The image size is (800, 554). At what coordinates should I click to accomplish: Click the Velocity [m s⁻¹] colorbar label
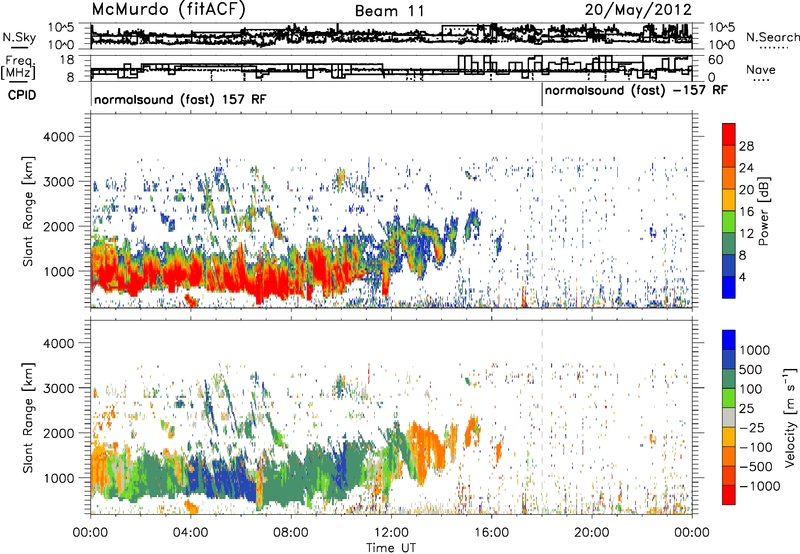tap(790, 417)
